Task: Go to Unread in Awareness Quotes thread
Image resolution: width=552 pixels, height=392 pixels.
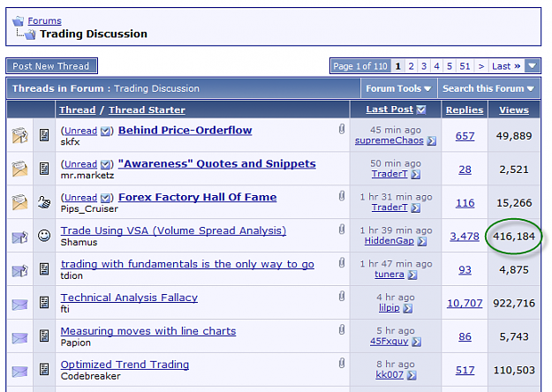Action: [x=80, y=164]
